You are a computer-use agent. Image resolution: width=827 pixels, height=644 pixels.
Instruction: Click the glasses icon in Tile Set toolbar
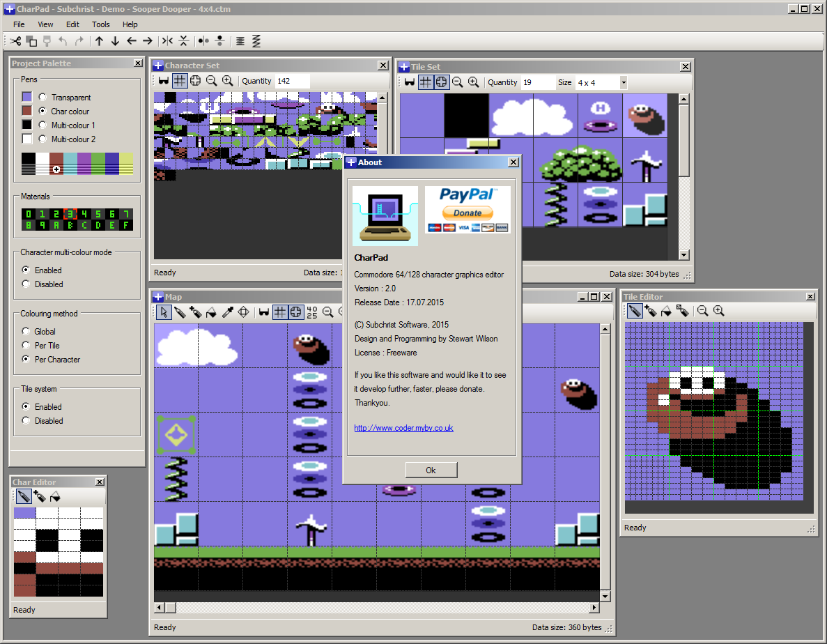tap(409, 82)
